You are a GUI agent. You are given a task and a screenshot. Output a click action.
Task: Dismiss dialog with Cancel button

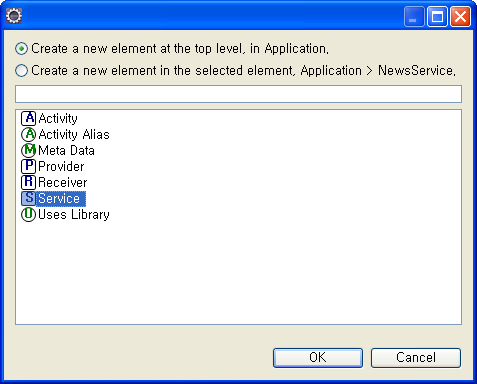point(416,358)
